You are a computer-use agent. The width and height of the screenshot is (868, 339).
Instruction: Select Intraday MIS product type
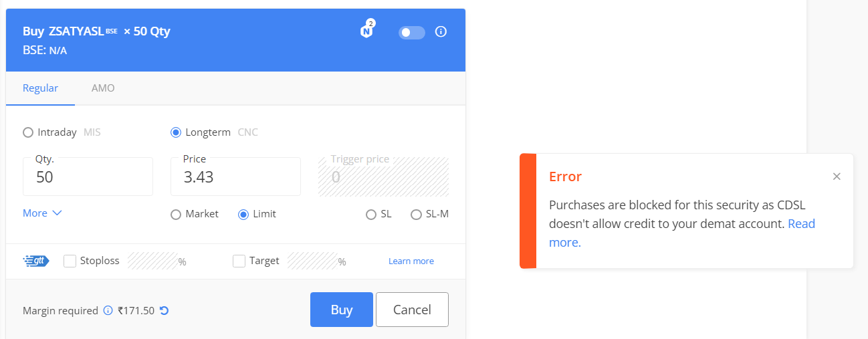(28, 132)
